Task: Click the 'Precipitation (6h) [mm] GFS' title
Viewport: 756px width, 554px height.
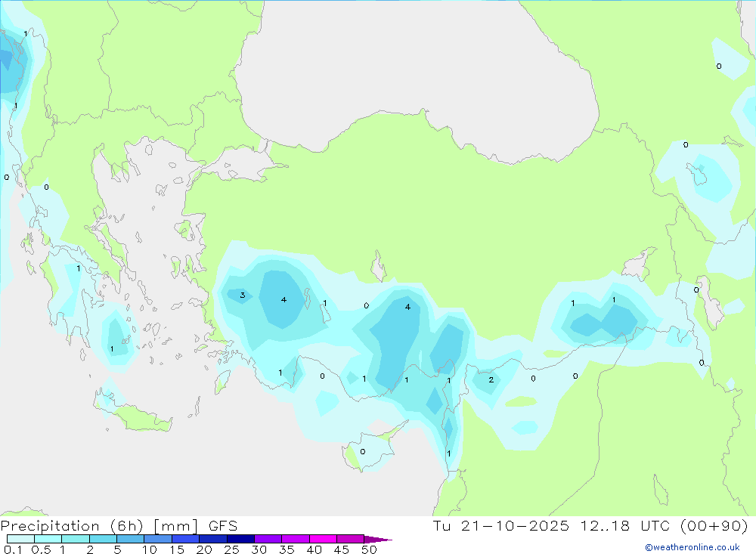Action: tap(119, 526)
